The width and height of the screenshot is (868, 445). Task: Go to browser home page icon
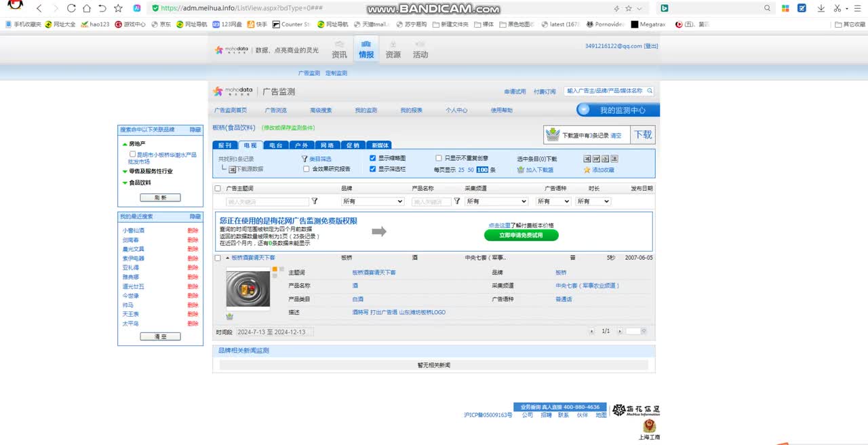coord(87,8)
